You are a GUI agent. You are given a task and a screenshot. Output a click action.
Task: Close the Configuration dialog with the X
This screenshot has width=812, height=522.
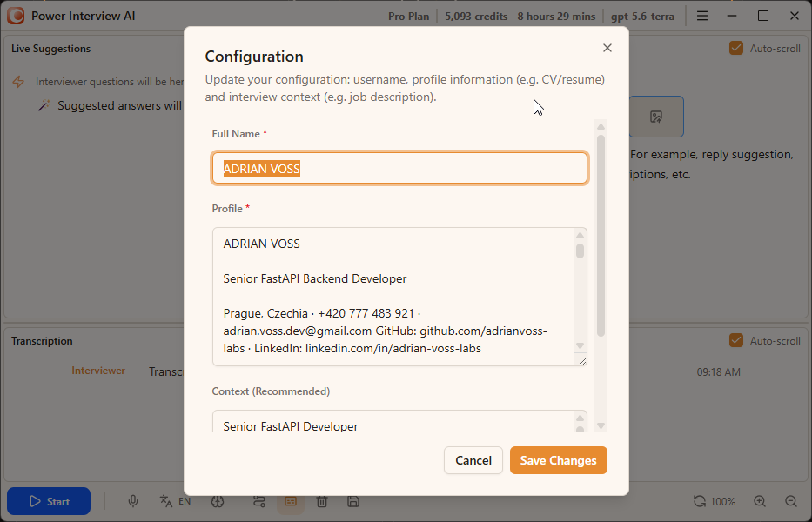click(x=607, y=48)
